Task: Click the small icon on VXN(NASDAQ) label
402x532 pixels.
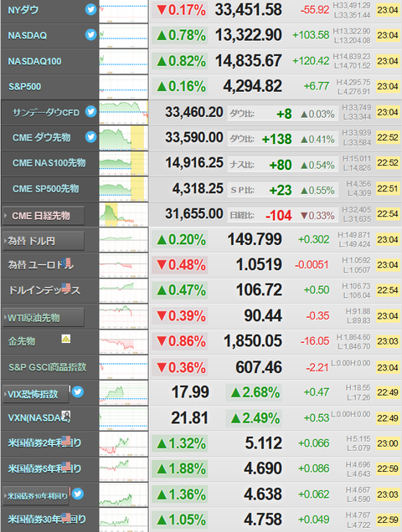Action: [66, 415]
